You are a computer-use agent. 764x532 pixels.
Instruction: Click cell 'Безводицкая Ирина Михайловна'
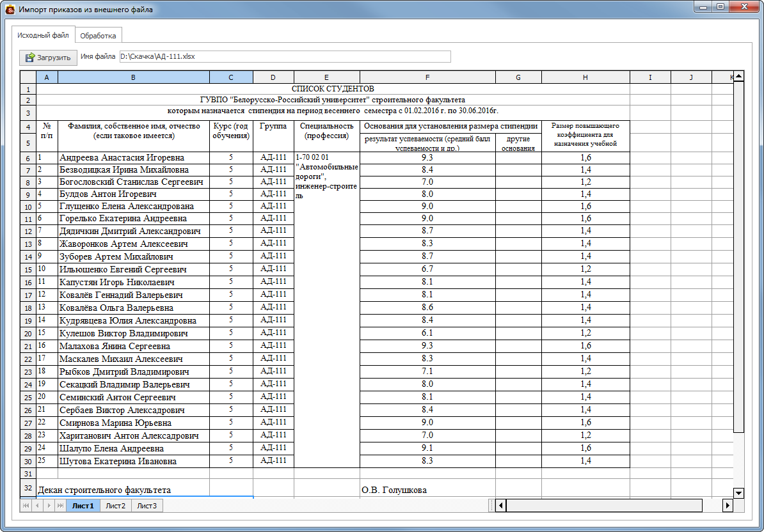(134, 170)
